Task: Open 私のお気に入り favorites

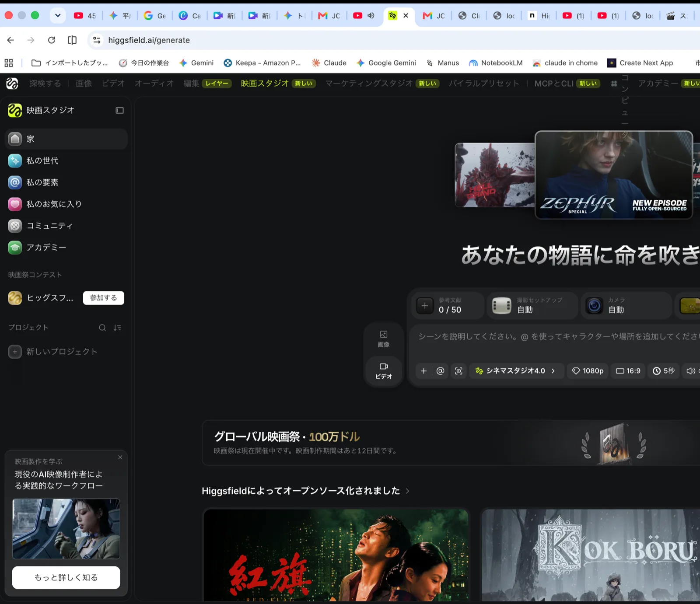Action: tap(66, 204)
